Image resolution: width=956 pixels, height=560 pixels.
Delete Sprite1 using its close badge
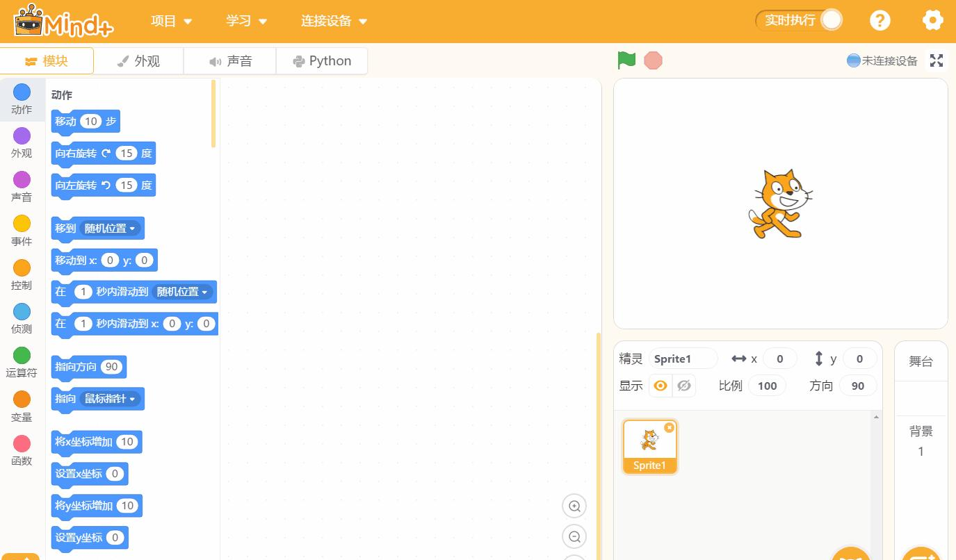669,427
